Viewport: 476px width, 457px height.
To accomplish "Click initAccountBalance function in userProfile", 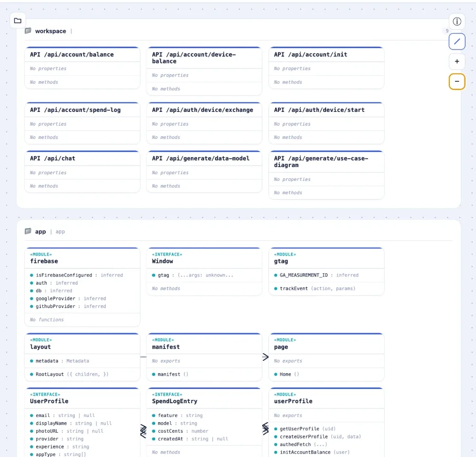I will [x=312, y=452].
